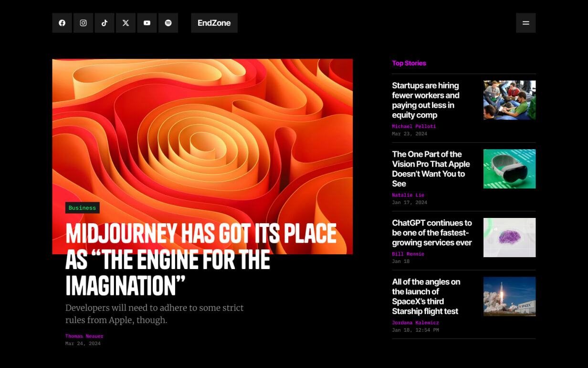Open the startup workers meeting thumbnail
Viewport: 588px width, 368px height.
(509, 100)
